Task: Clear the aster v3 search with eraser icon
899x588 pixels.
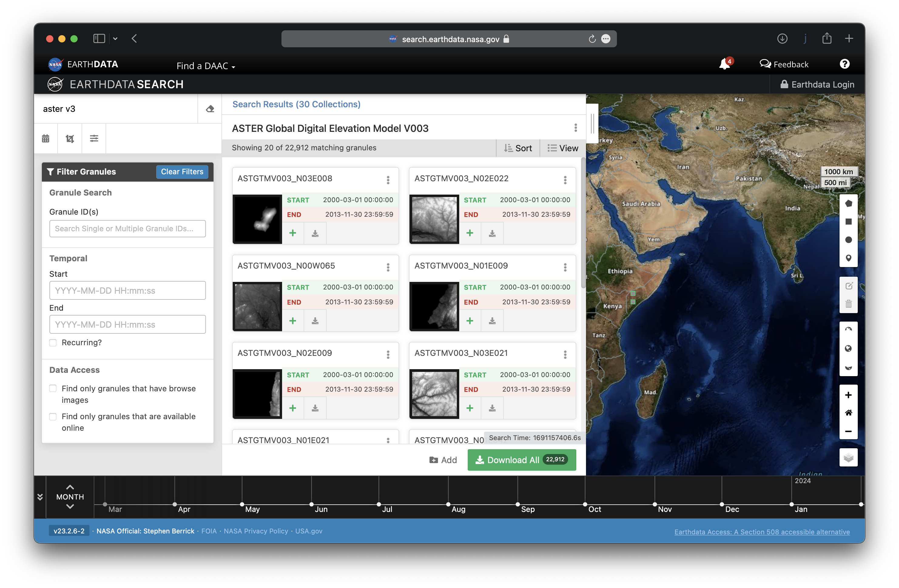Action: 210,109
